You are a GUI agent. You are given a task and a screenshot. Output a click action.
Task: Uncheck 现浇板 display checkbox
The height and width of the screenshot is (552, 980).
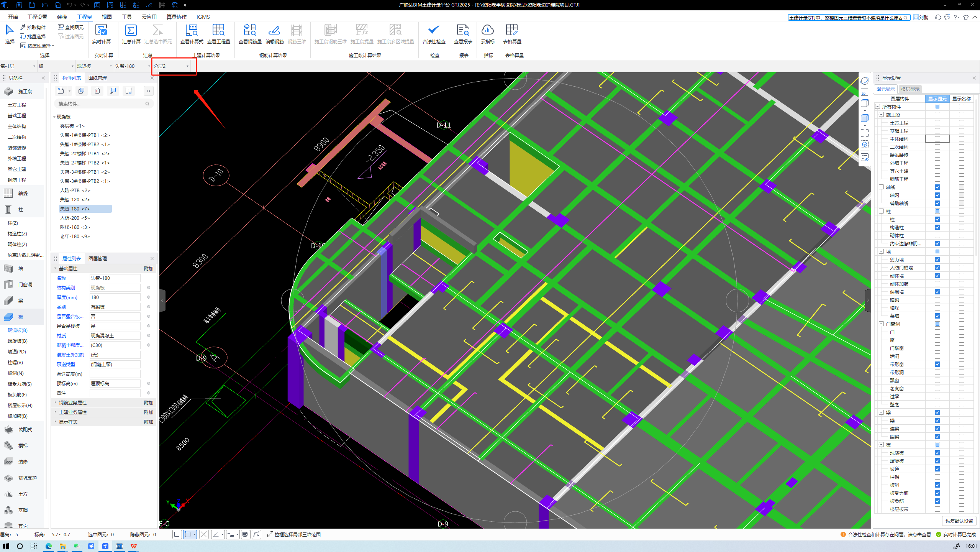937,453
